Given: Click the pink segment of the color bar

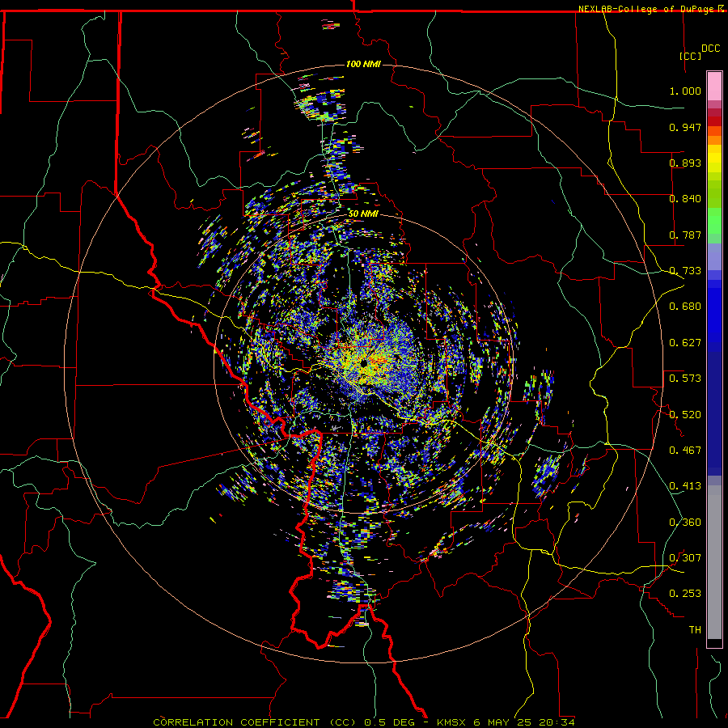Looking at the screenshot, I should [714, 87].
